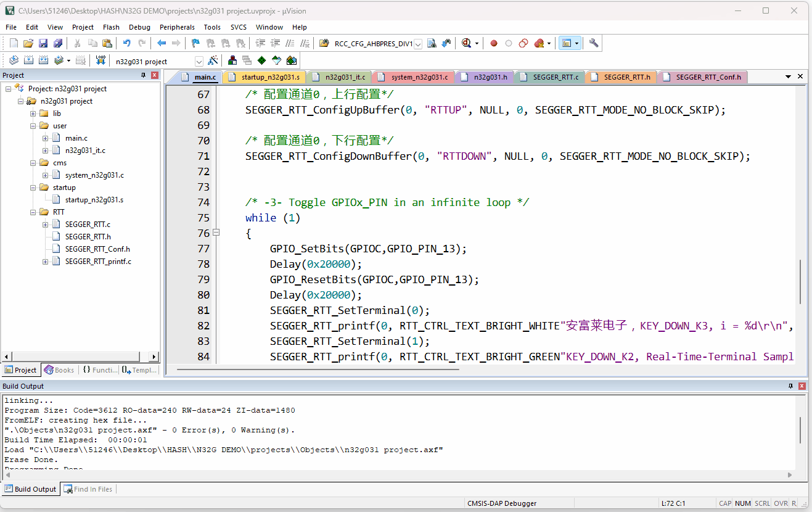Click the Manage Project Items colored-blocks icon
Screen dimensions: 812x512
pyautogui.click(x=232, y=60)
